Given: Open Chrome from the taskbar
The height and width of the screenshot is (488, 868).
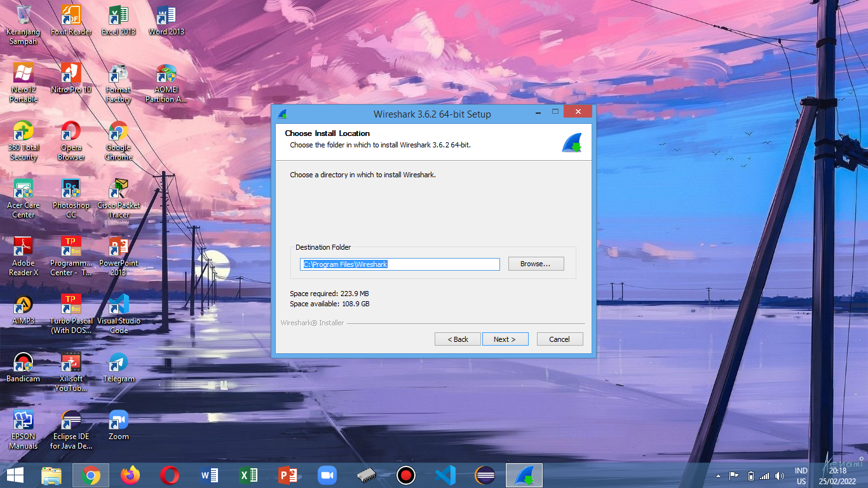Looking at the screenshot, I should click(91, 475).
